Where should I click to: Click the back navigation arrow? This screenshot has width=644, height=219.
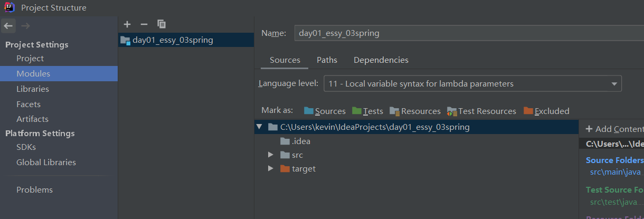tap(8, 25)
